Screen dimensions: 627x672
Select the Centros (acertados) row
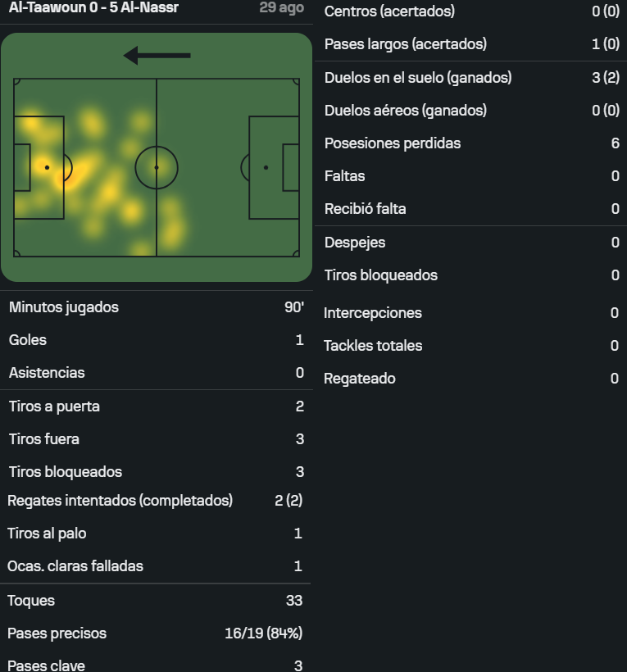[x=471, y=11]
